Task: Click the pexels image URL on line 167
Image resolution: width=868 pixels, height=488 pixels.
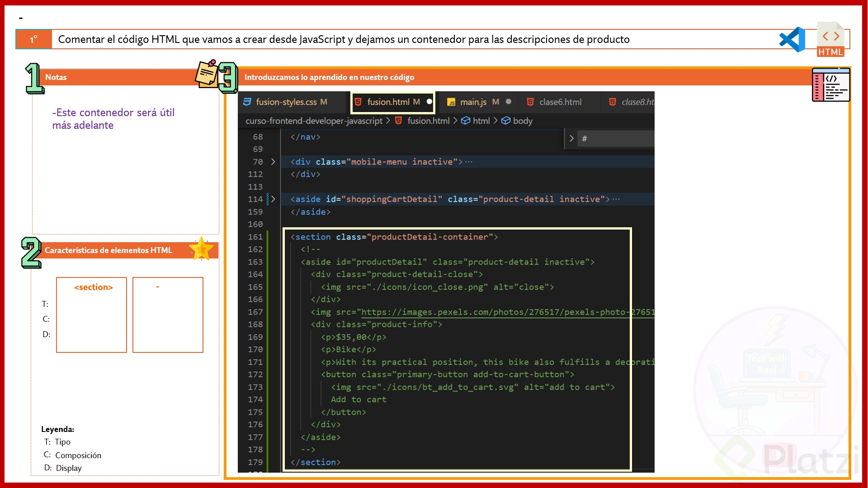Action: click(508, 312)
